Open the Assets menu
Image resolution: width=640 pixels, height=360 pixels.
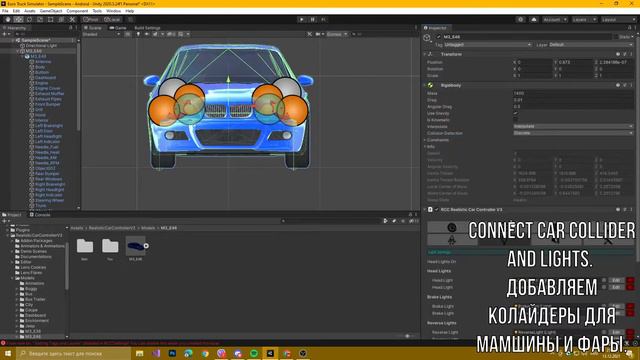[30, 11]
